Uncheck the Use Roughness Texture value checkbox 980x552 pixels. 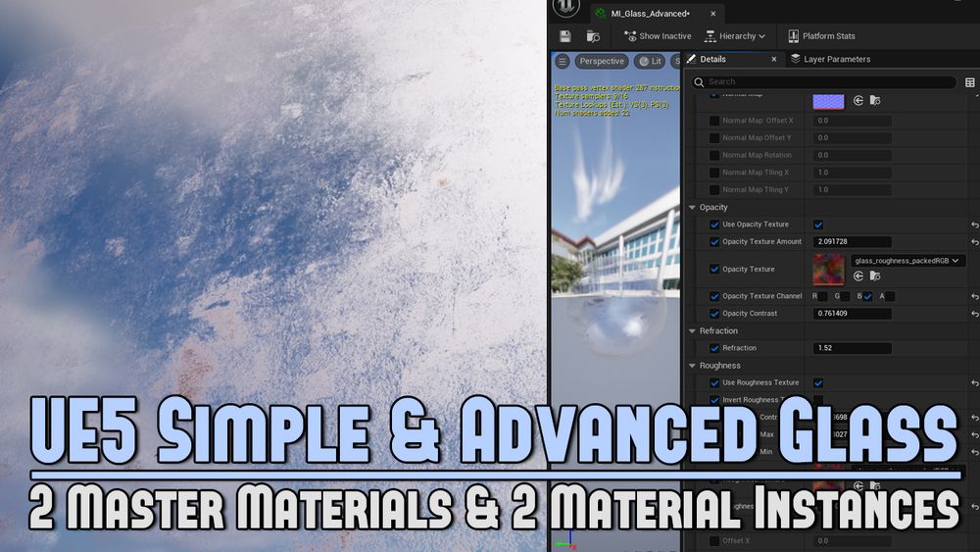818,382
